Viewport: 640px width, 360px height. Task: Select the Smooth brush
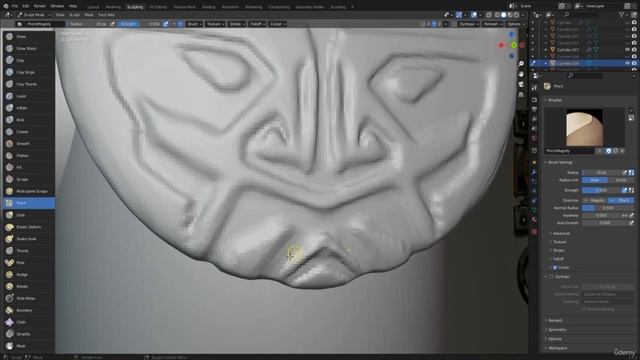pos(29,144)
